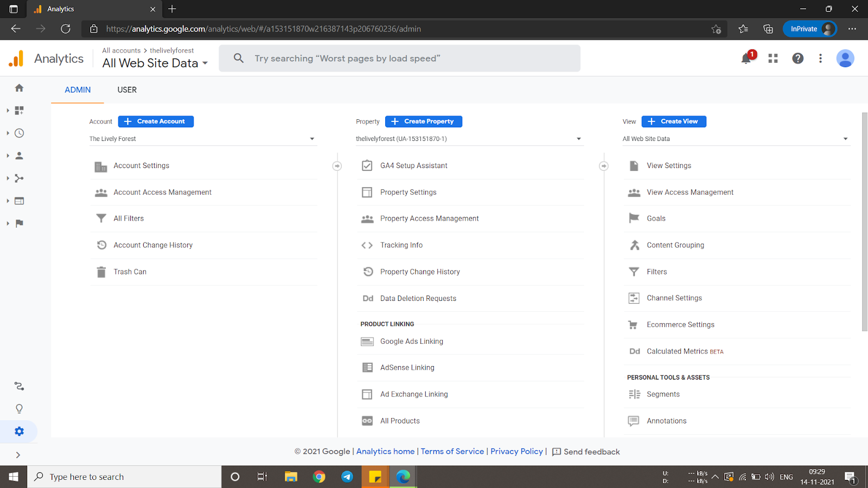Click the notifications bell icon
Viewport: 868px width, 488px height.
pos(747,58)
